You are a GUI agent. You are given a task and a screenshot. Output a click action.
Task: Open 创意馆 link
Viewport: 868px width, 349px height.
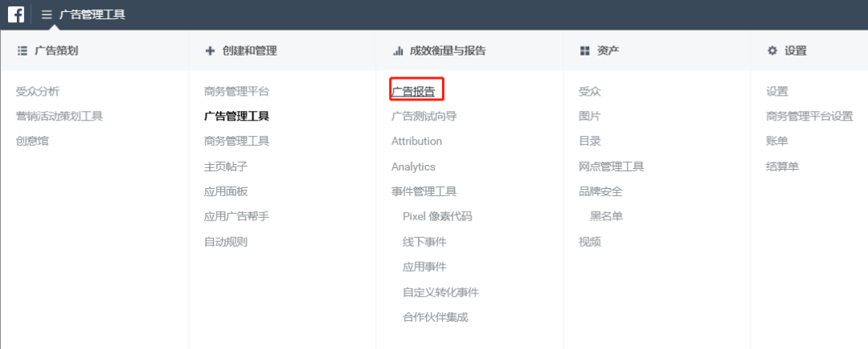click(x=32, y=142)
